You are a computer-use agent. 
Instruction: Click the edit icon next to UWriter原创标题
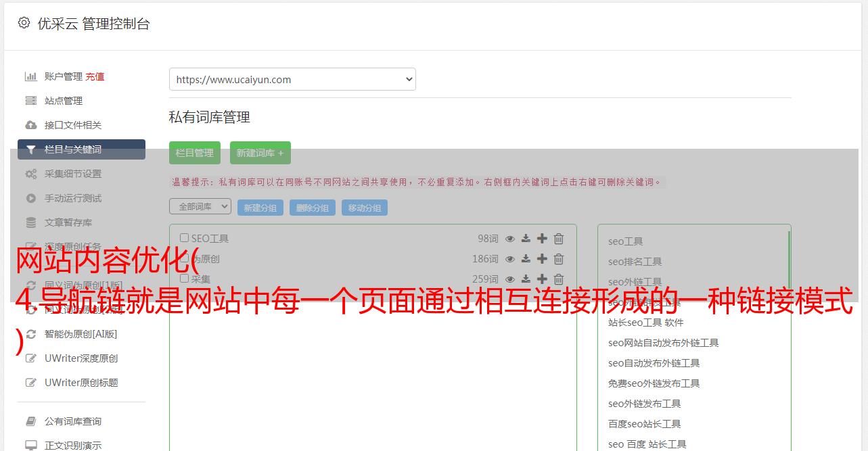point(30,383)
